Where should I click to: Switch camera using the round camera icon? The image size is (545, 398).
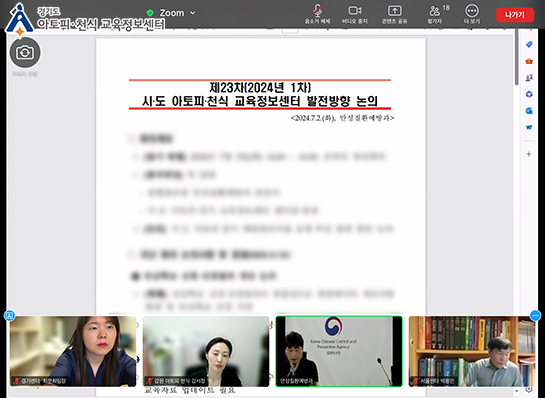pos(25,53)
